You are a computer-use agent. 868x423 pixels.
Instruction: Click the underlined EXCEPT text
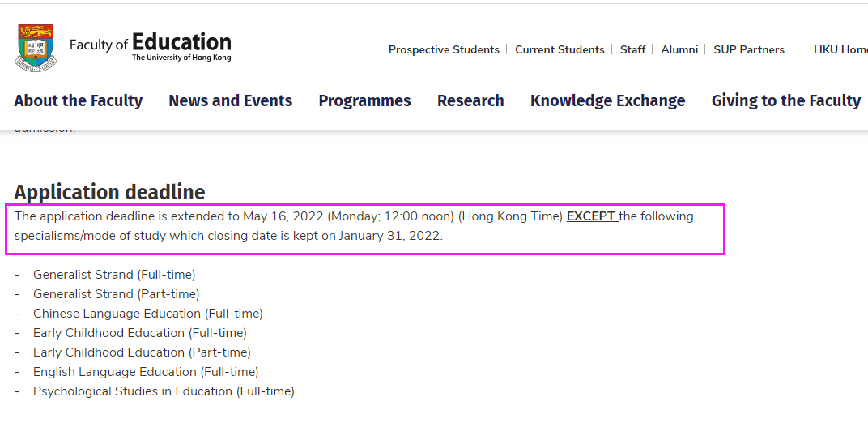(x=592, y=216)
